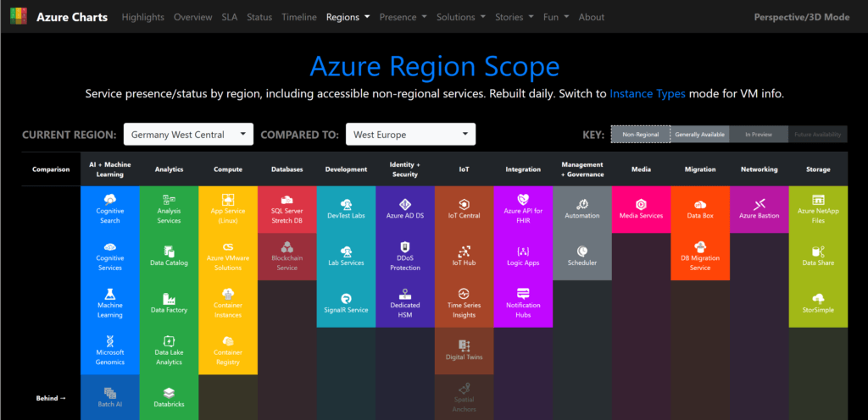868x420 pixels.
Task: Expand the West Europe comparison dropdown
Action: tap(410, 135)
